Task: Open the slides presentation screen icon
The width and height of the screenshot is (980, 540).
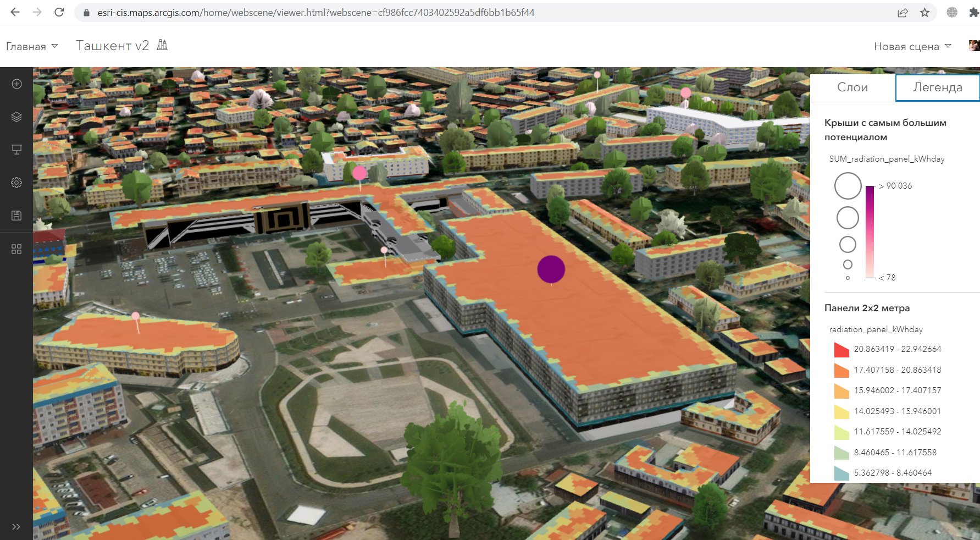Action: click(16, 150)
